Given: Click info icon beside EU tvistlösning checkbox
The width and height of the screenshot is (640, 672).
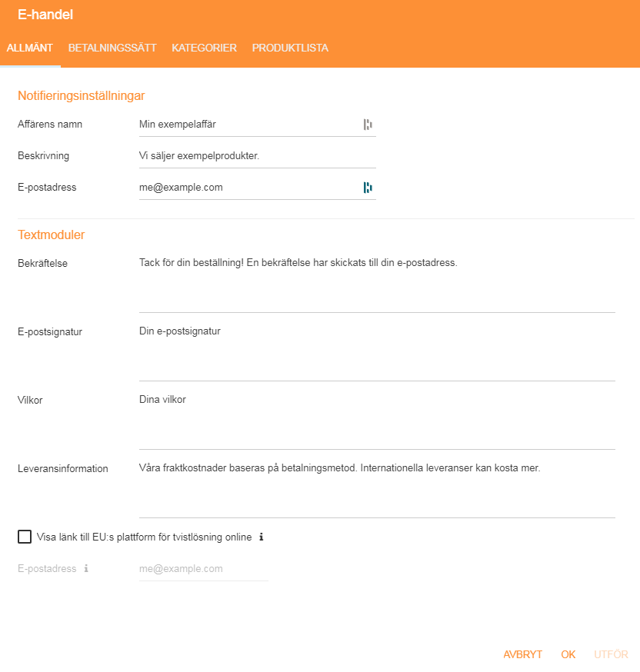Looking at the screenshot, I should click(x=262, y=537).
